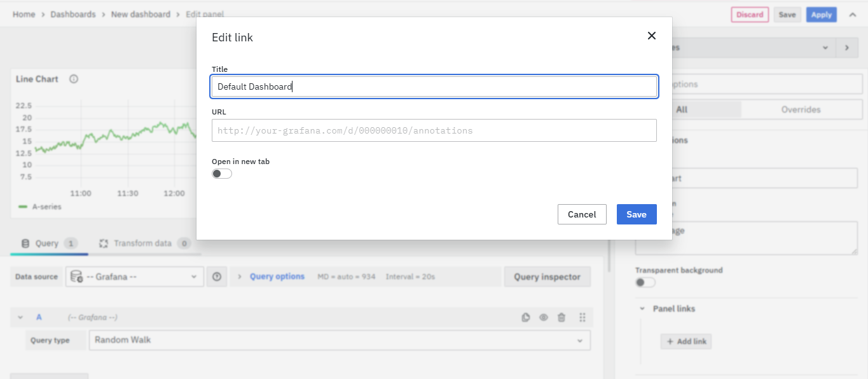Collapse the top toolbar chevron icon
Image resolution: width=868 pixels, height=379 pixels.
[853, 15]
